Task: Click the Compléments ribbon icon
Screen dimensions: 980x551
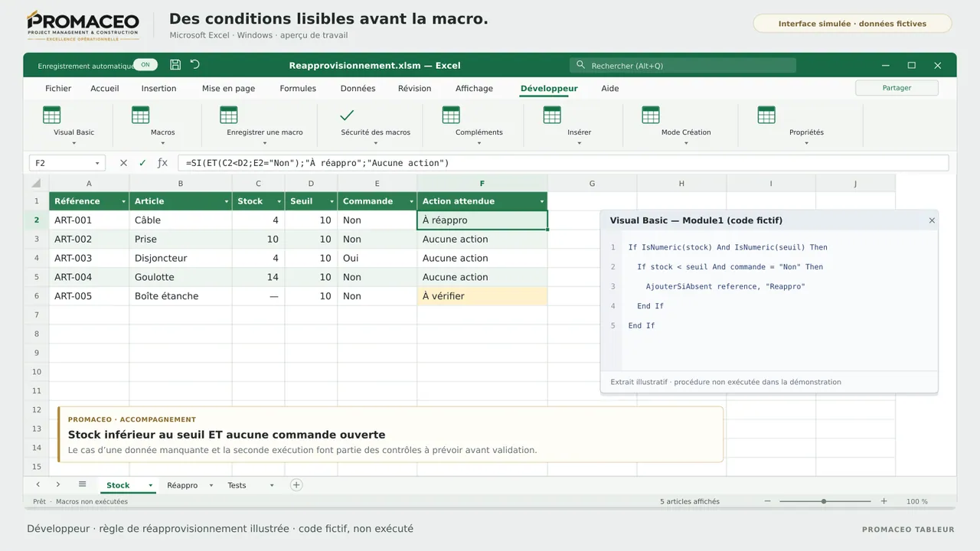Action: point(451,115)
